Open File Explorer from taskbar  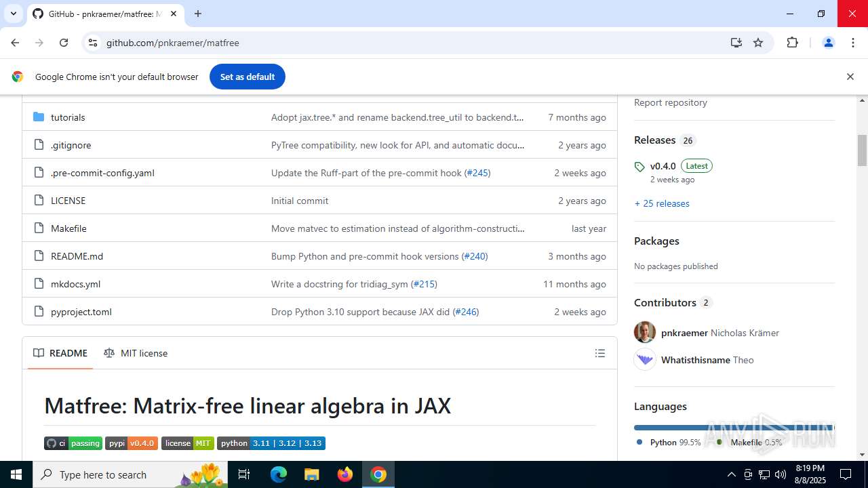click(312, 474)
